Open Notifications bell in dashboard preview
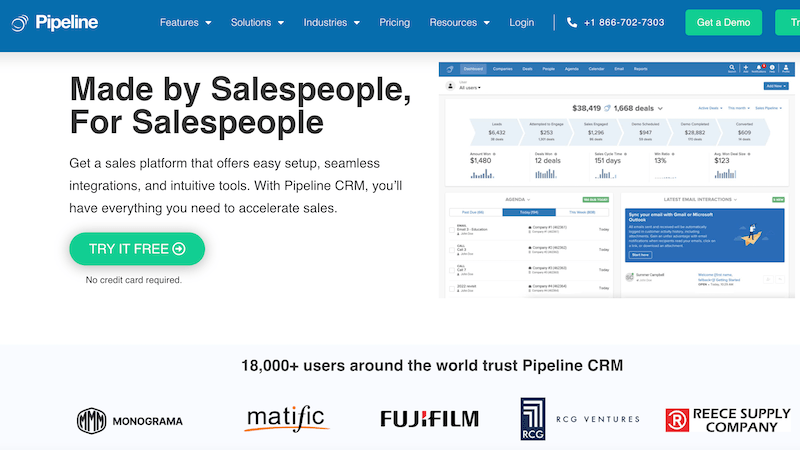Image resolution: width=800 pixels, height=450 pixels. 759,68
